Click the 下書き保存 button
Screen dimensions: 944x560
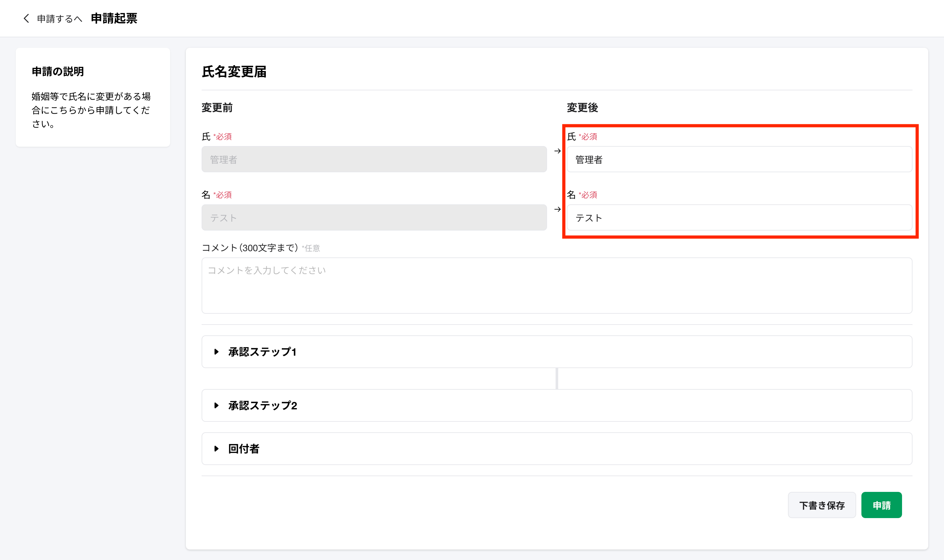coord(822,505)
